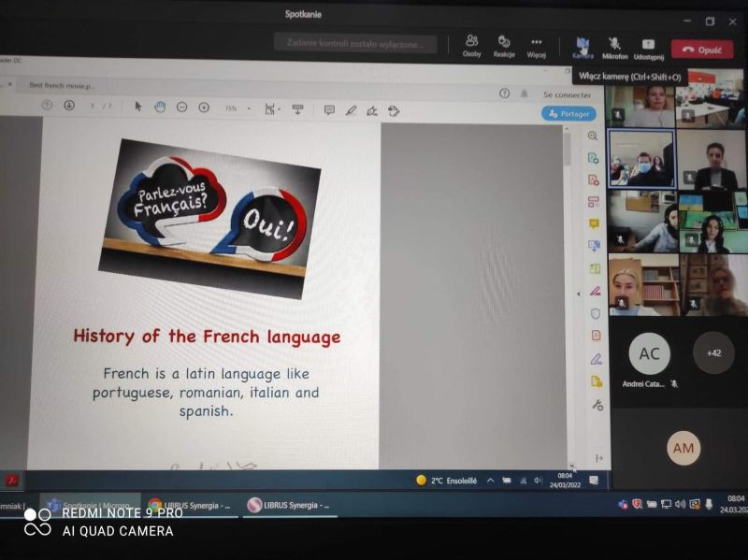748x560 pixels.
Task: Click the comment note icon in toolbar
Action: click(x=329, y=110)
